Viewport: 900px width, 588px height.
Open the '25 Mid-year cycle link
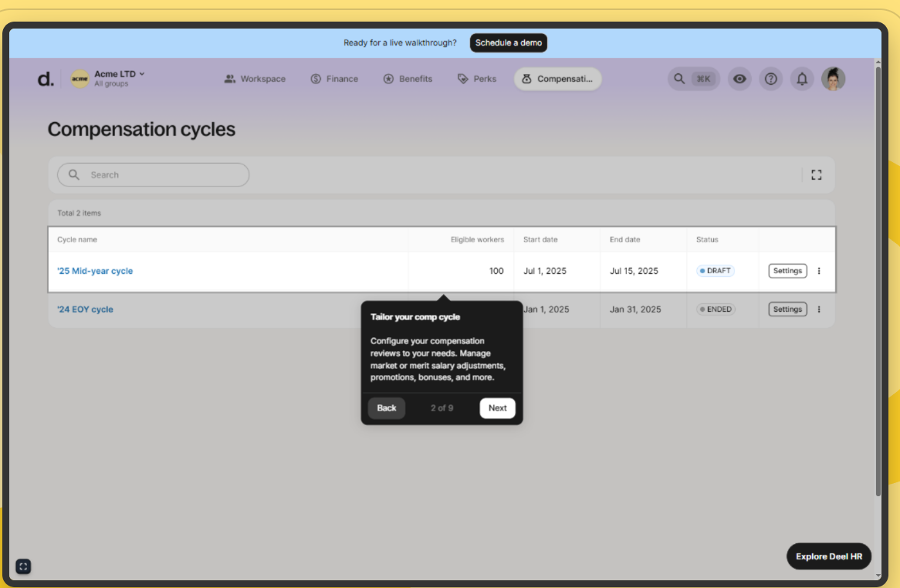[x=95, y=271]
